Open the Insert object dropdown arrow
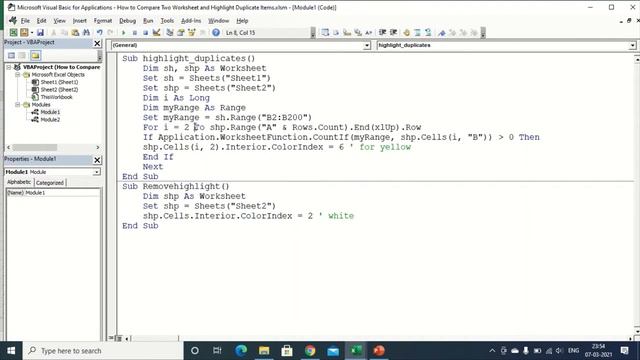This screenshot has height=360, width=640. (x=31, y=33)
